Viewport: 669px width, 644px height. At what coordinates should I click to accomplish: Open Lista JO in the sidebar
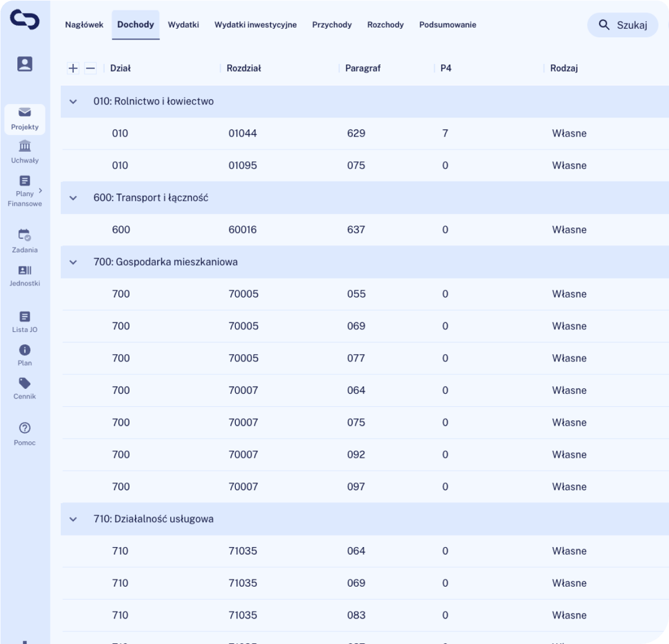tap(25, 322)
